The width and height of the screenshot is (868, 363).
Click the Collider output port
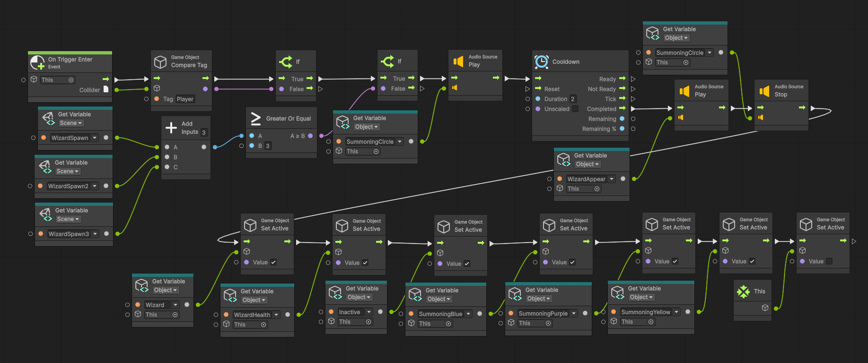117,89
